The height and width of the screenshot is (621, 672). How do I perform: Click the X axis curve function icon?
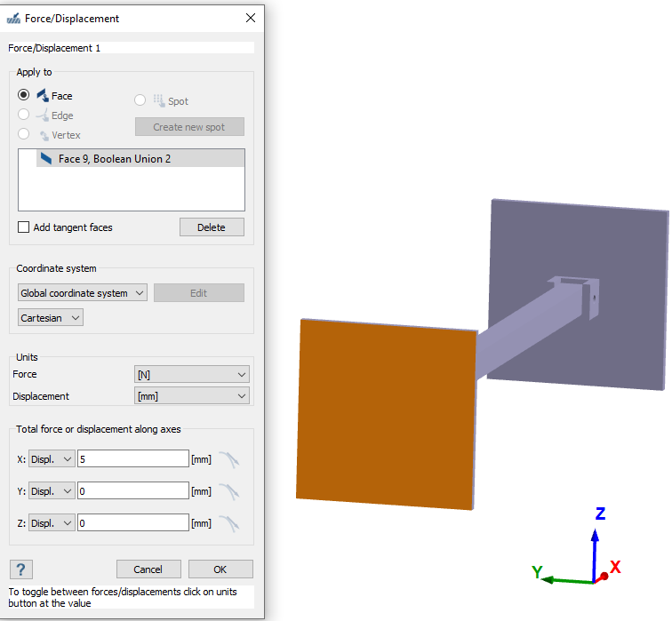229,460
